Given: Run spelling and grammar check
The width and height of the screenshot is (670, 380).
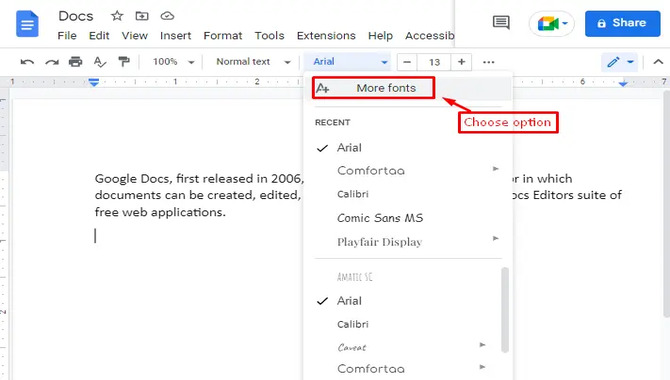Looking at the screenshot, I should coord(100,62).
